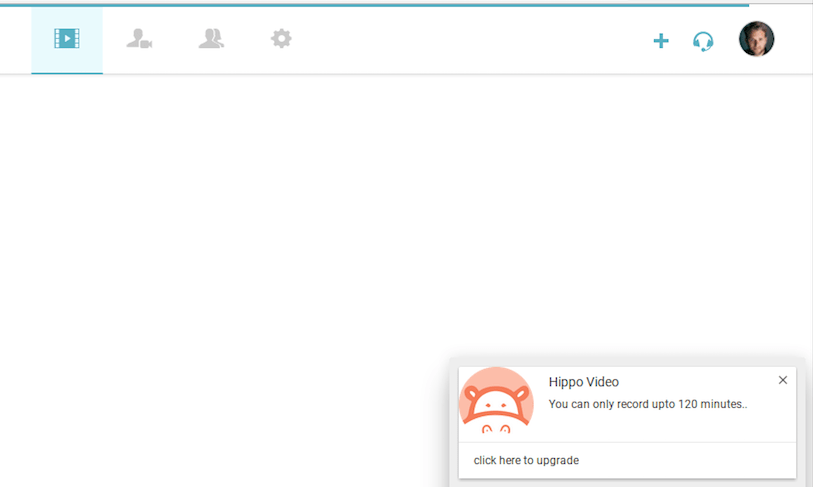Click the Hippo Video logo in notification

pos(496,400)
